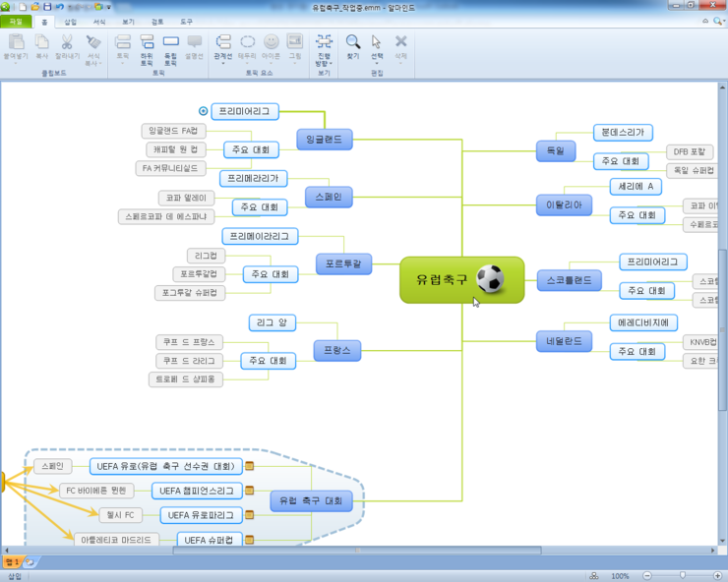Click the 삭제 (delete) X icon

(400, 45)
